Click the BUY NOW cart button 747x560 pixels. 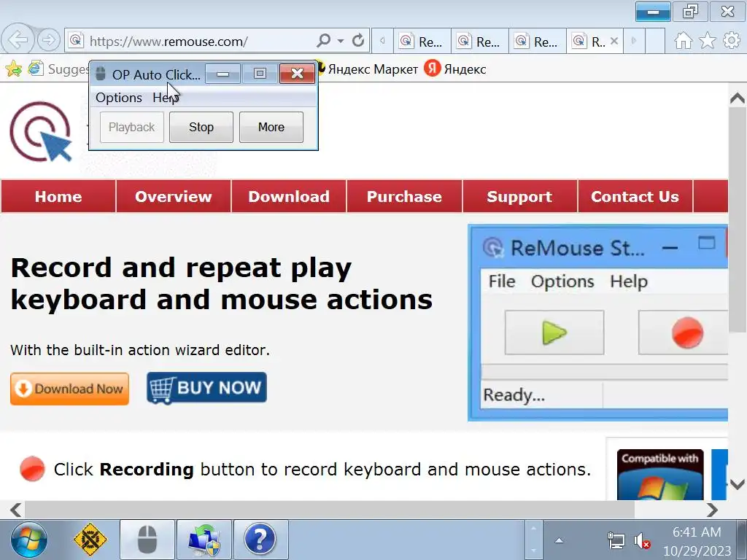pyautogui.click(x=206, y=388)
